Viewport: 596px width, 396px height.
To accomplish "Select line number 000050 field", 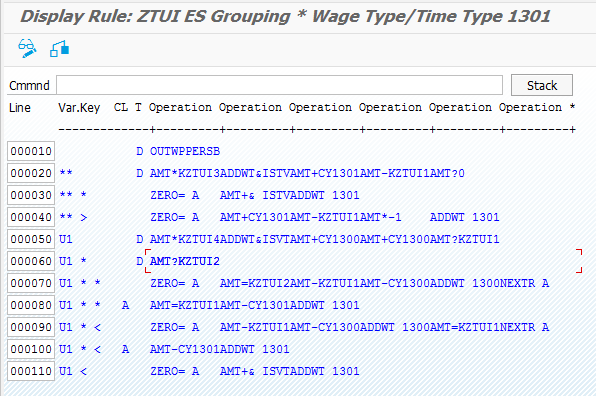I will coord(31,239).
